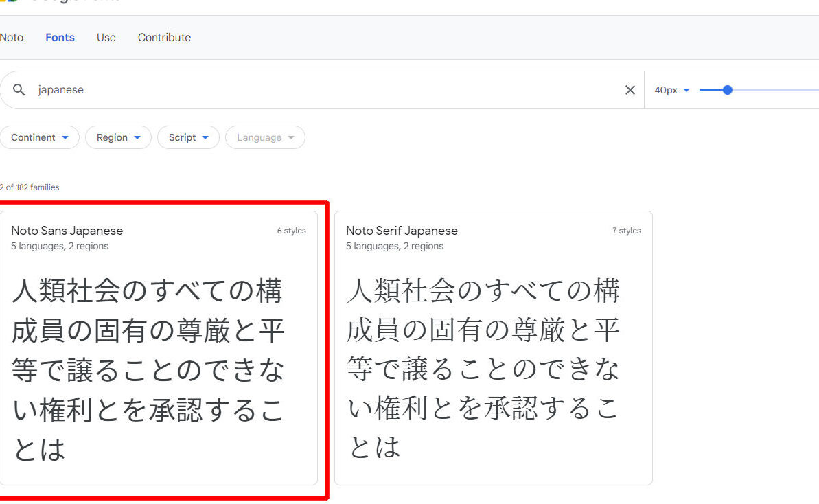Click the magnifier search icon
Screen dimensions: 819x504
(x=19, y=90)
